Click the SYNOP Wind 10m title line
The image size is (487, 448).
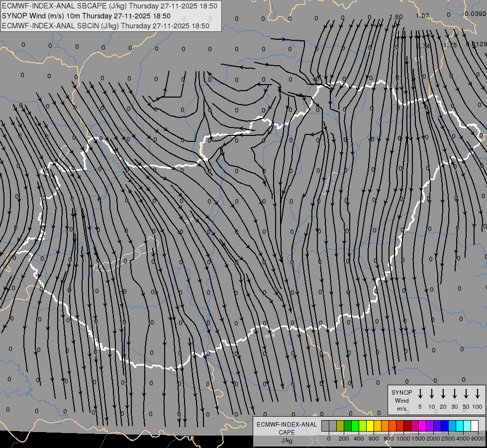[86, 16]
